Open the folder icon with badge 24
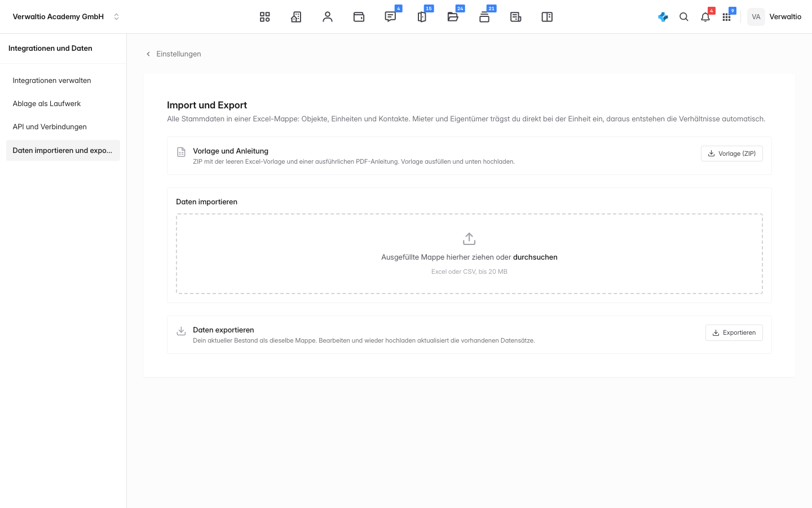This screenshot has height=508, width=812. pos(453,17)
